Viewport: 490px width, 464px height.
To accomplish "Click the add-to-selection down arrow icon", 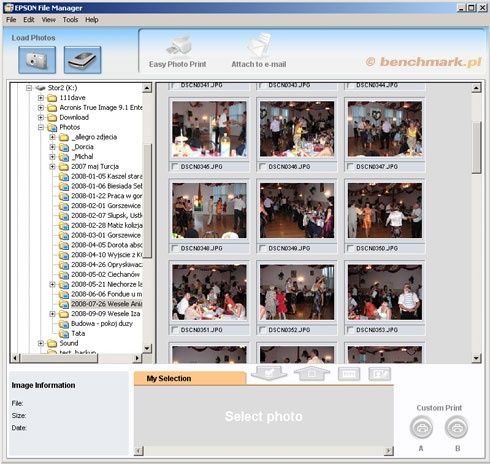I will point(269,373).
